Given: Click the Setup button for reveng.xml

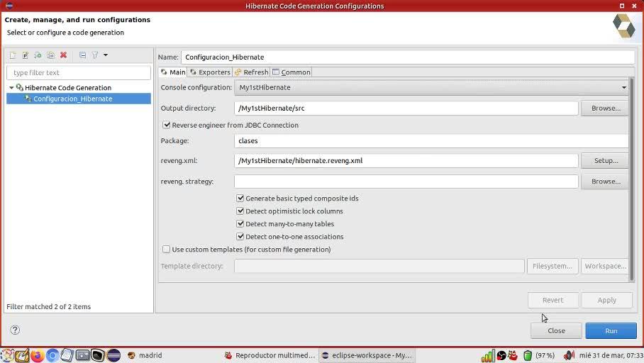Looking at the screenshot, I should click(606, 160).
